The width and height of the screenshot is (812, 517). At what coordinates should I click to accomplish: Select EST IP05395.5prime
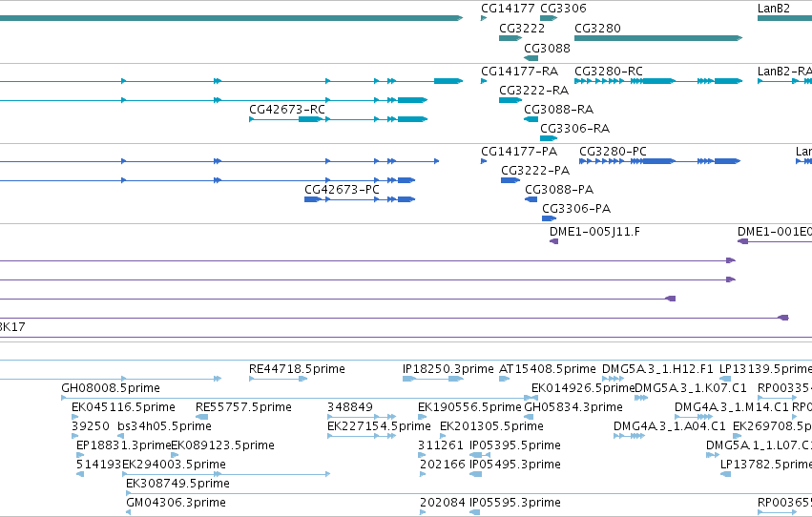coord(514,446)
